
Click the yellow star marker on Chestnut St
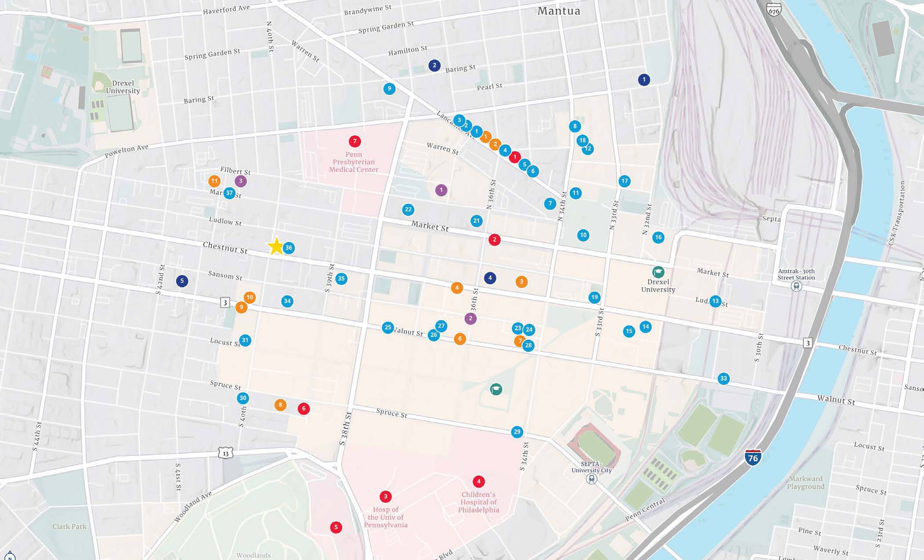coord(276,247)
